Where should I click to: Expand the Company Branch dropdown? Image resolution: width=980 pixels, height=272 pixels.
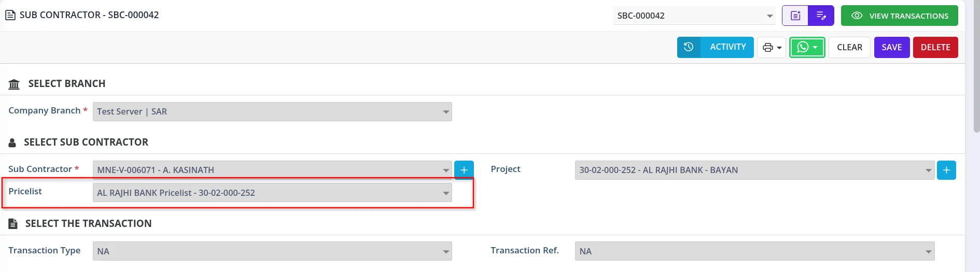pos(272,111)
